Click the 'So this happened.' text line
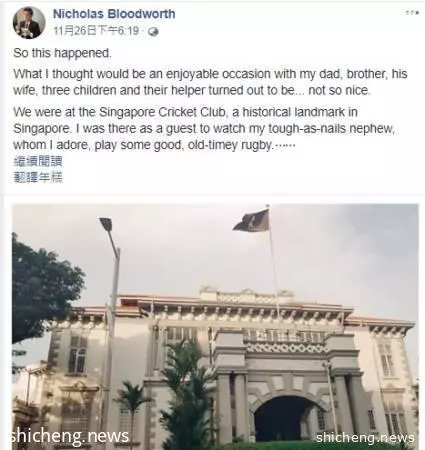The image size is (425, 450). 62,53
